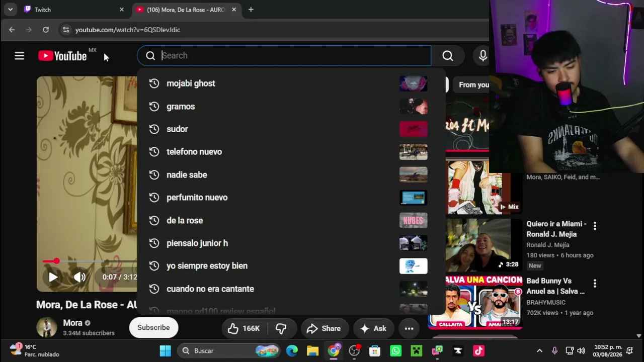
Task: Open OBS Studio from the taskbar
Action: point(354,351)
